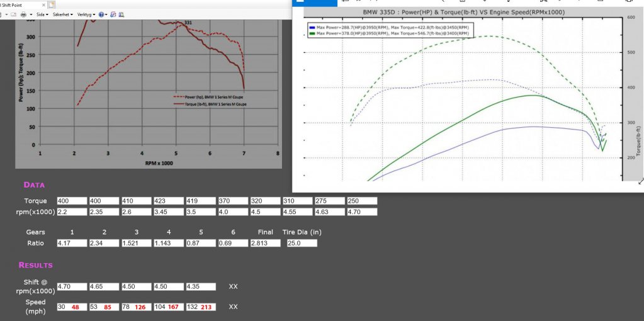Click the speed result field 104 167
Image resolution: width=644 pixels, height=321 pixels.
click(x=168, y=307)
